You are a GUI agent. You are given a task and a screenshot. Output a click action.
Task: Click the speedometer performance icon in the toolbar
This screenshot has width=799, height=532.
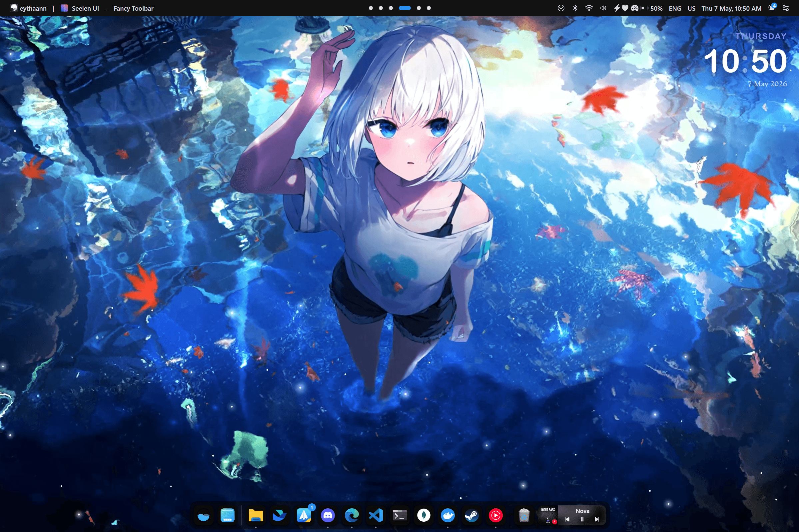point(634,8)
